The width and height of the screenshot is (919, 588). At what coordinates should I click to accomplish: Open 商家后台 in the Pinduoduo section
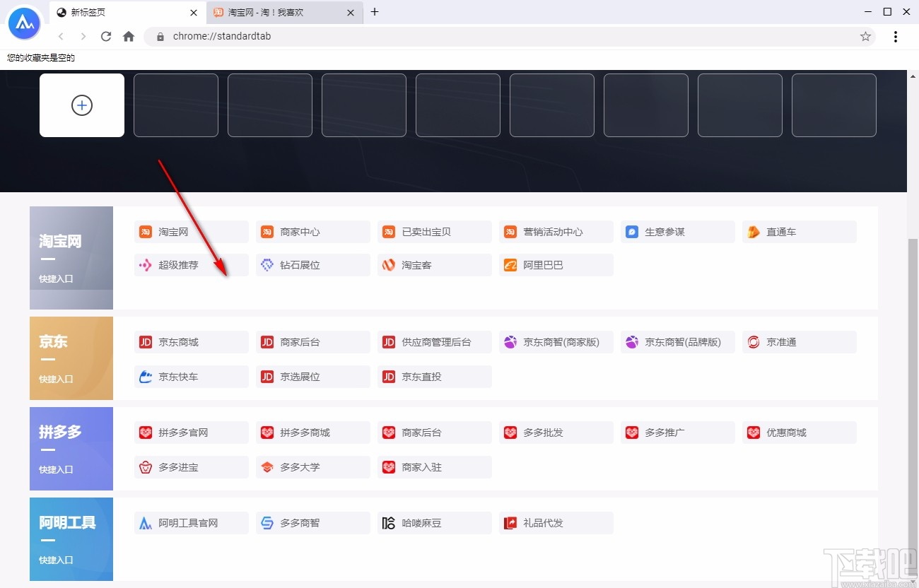point(435,433)
